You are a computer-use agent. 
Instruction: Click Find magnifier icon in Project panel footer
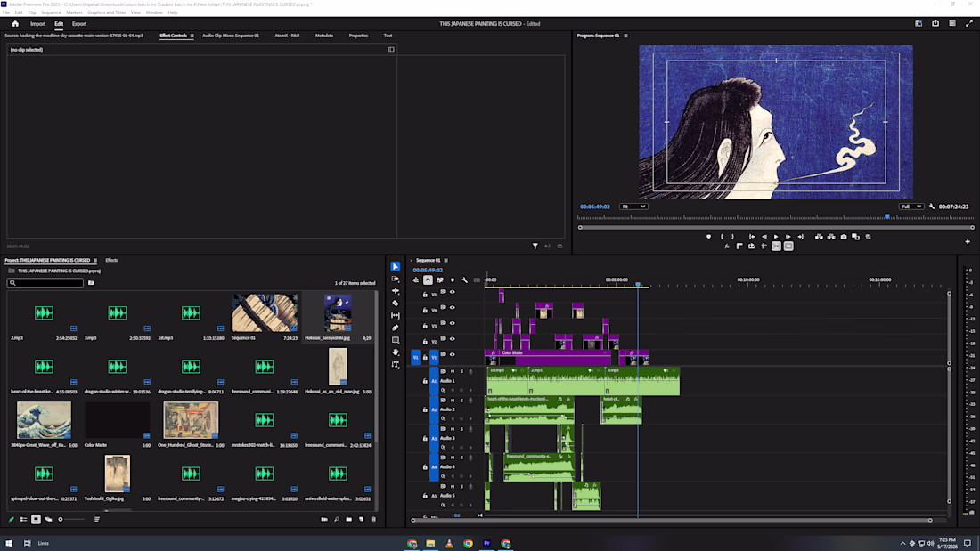[336, 519]
